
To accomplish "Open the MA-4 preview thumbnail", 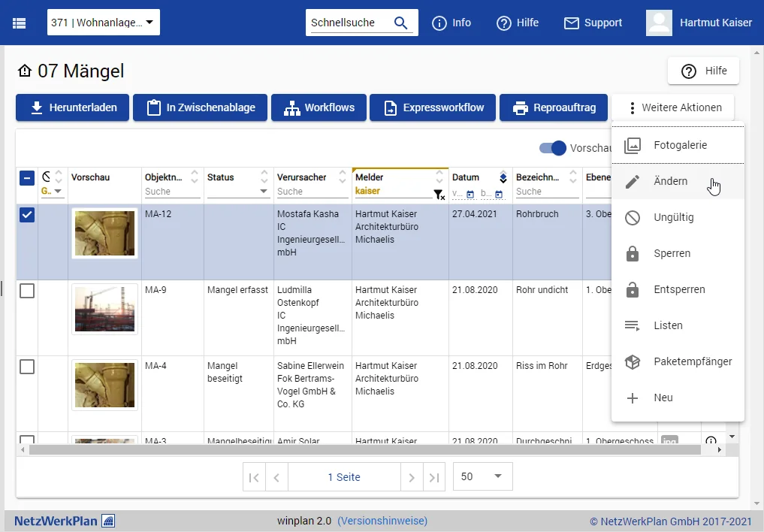I will pos(104,385).
